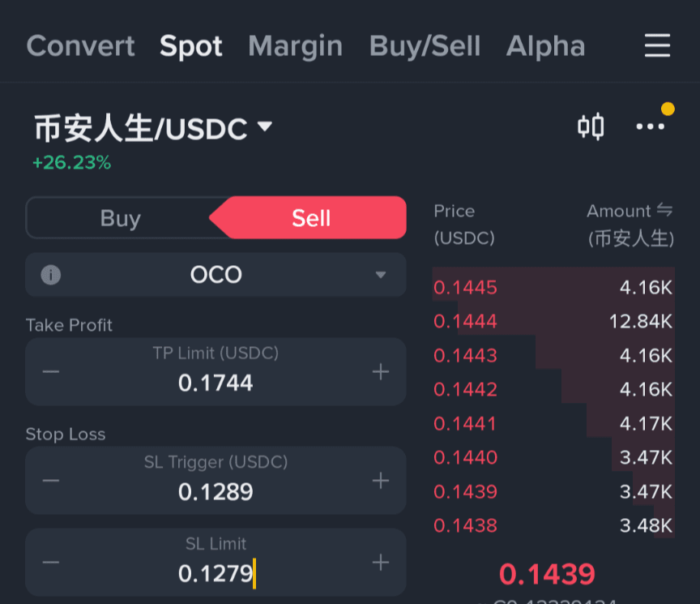Go to the Alpha tab
The width and height of the screenshot is (700, 604).
[x=545, y=46]
